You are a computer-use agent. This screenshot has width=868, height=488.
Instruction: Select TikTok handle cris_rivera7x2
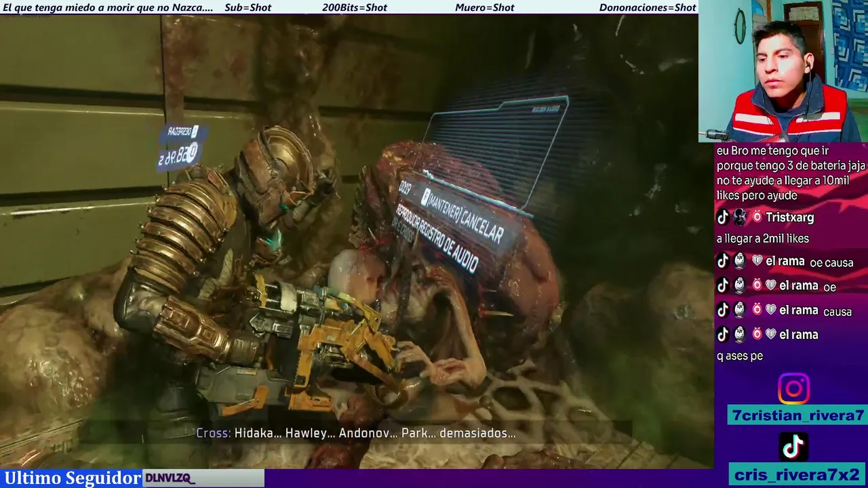point(797,474)
